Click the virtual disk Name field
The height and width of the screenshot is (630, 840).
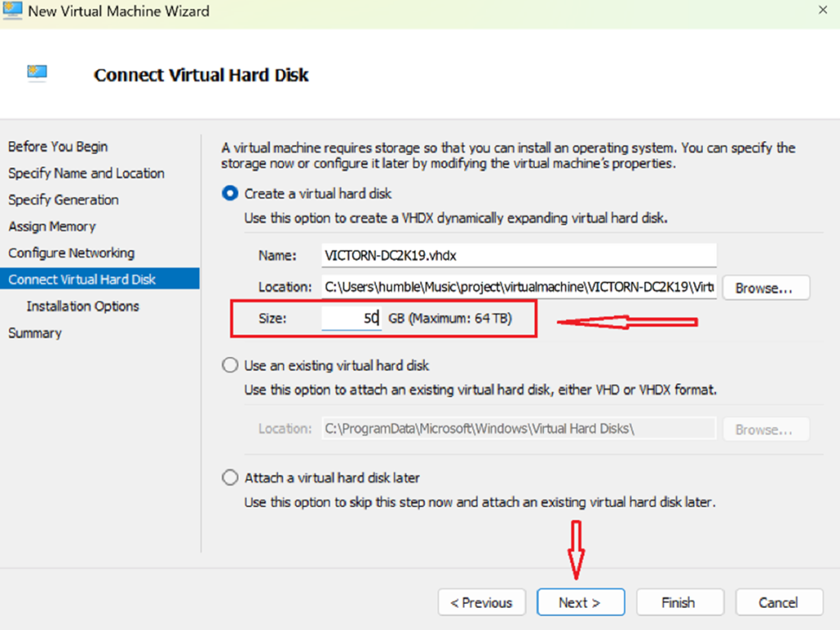(x=518, y=255)
